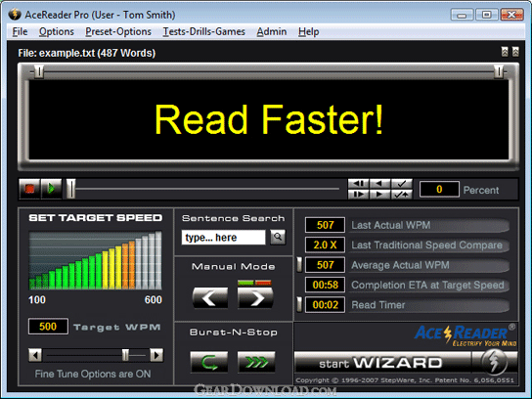Minimize the AceReader Pro window
Image resolution: width=532 pixels, height=399 pixels.
click(462, 15)
